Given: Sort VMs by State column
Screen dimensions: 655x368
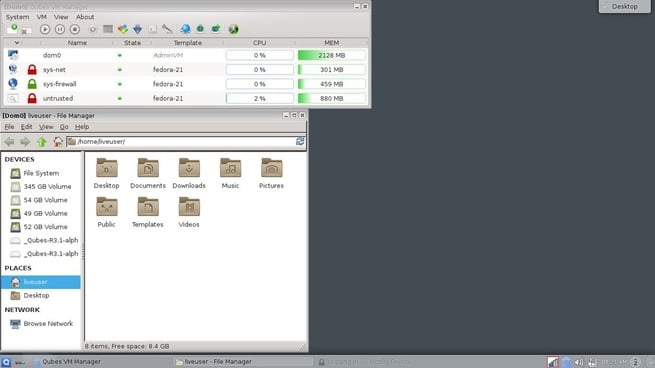Looking at the screenshot, I should click(132, 43).
